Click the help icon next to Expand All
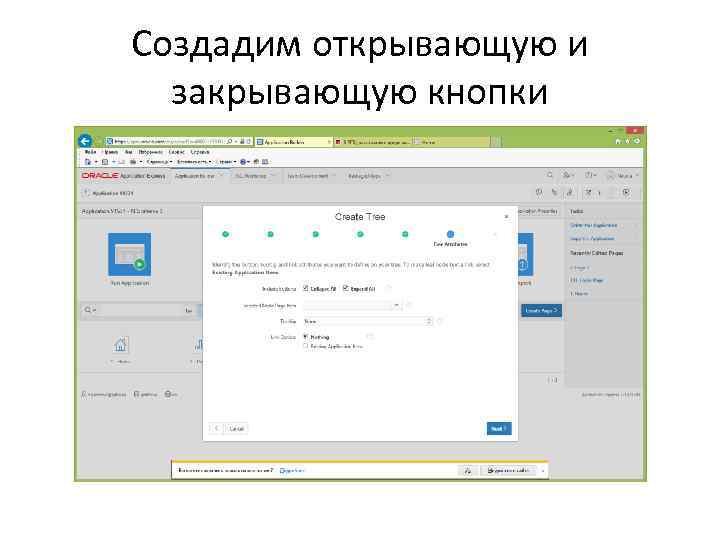 click(x=388, y=289)
